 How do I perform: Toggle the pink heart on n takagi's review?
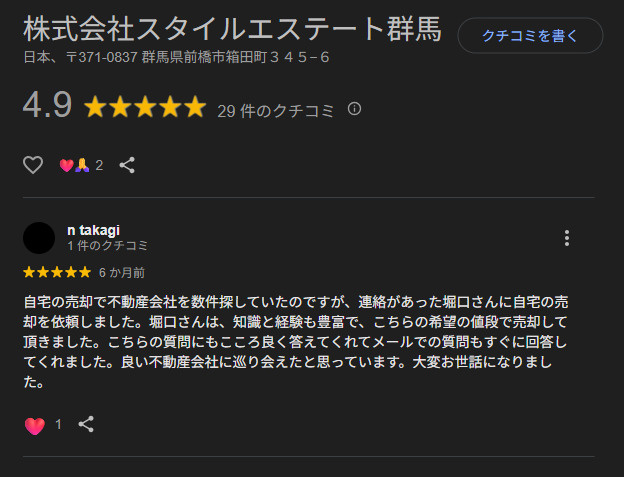[34, 425]
